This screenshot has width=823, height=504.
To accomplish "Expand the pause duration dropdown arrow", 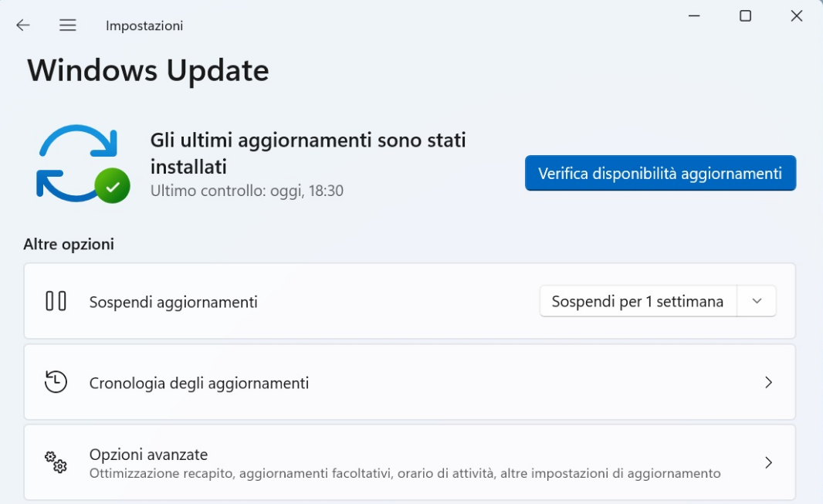I will (x=757, y=302).
